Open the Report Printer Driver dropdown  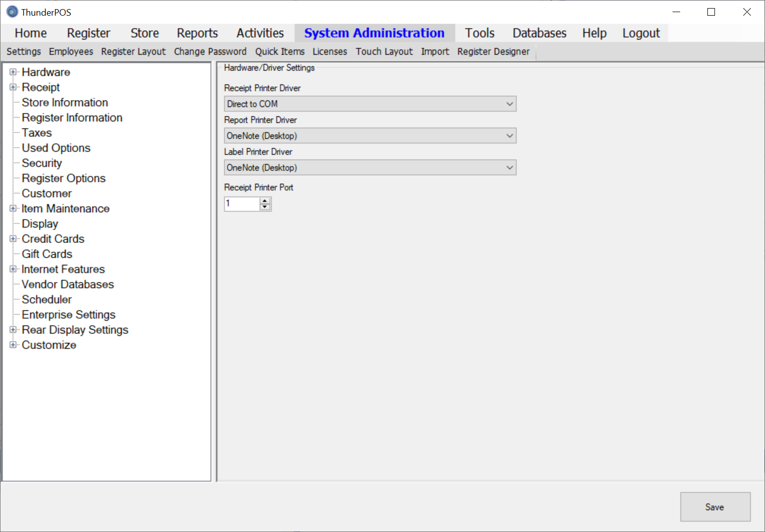point(509,136)
